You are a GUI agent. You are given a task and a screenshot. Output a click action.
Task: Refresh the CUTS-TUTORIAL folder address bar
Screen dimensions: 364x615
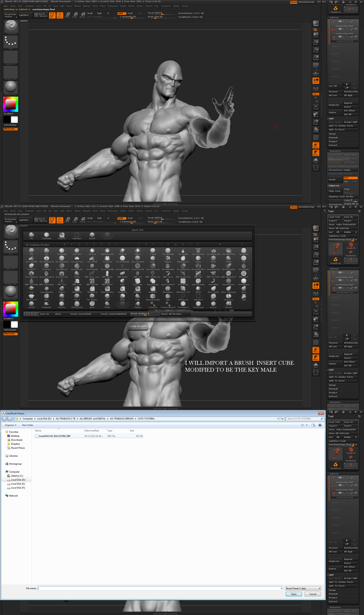click(282, 419)
